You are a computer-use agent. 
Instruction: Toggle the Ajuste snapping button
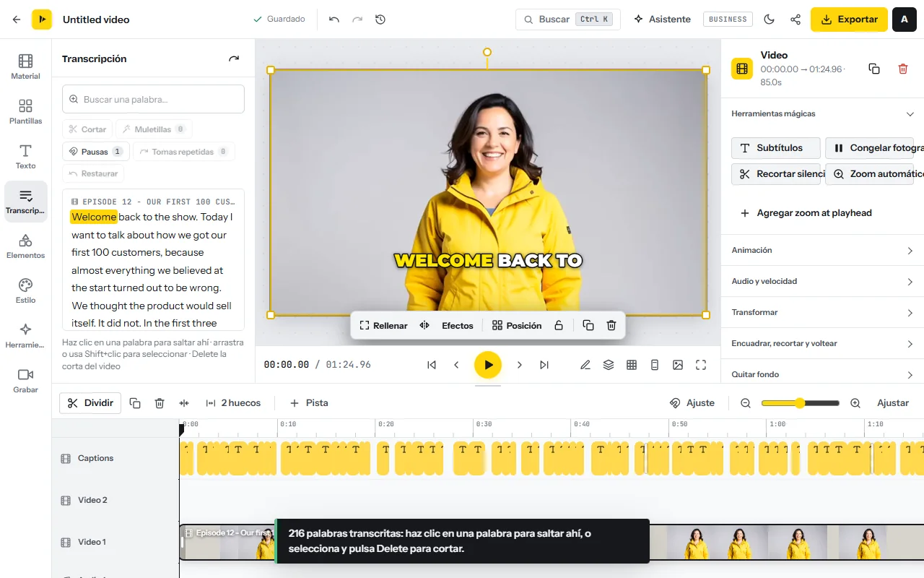[692, 403]
